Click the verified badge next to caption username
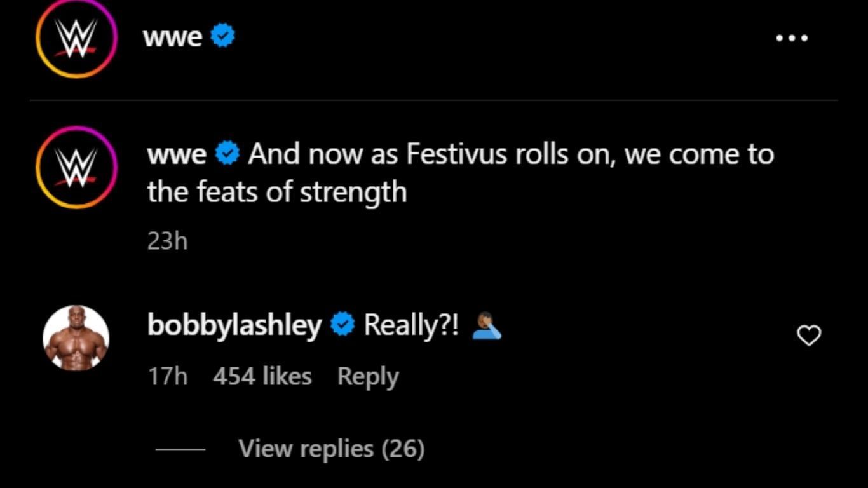 [x=227, y=154]
